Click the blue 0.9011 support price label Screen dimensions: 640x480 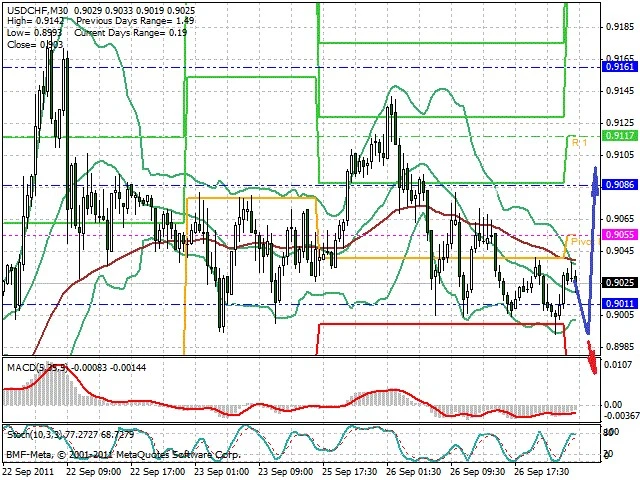[x=620, y=303]
